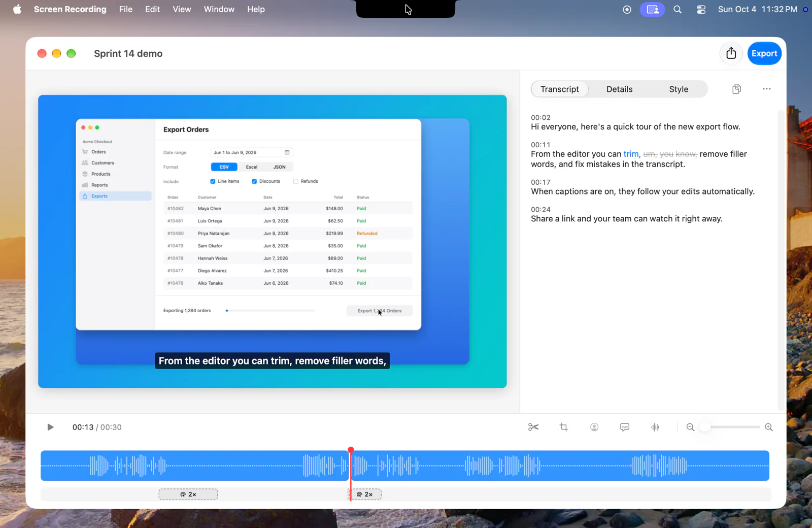Jump to transcript timestamp 00:02
Image resolution: width=812 pixels, height=528 pixels.
point(540,117)
